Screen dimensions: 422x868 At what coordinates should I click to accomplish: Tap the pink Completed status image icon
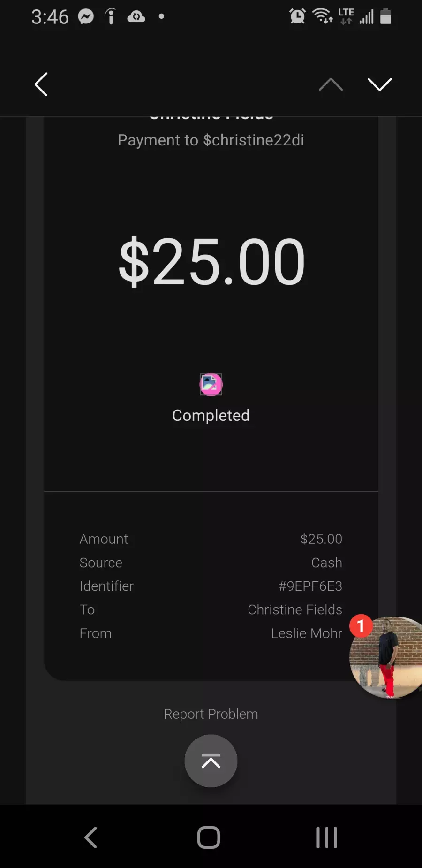click(211, 385)
